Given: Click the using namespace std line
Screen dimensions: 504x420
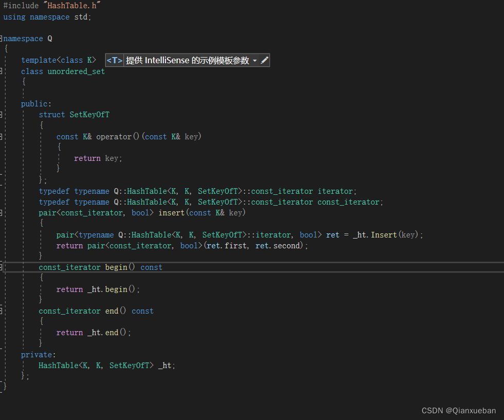Looking at the screenshot, I should pyautogui.click(x=46, y=17).
